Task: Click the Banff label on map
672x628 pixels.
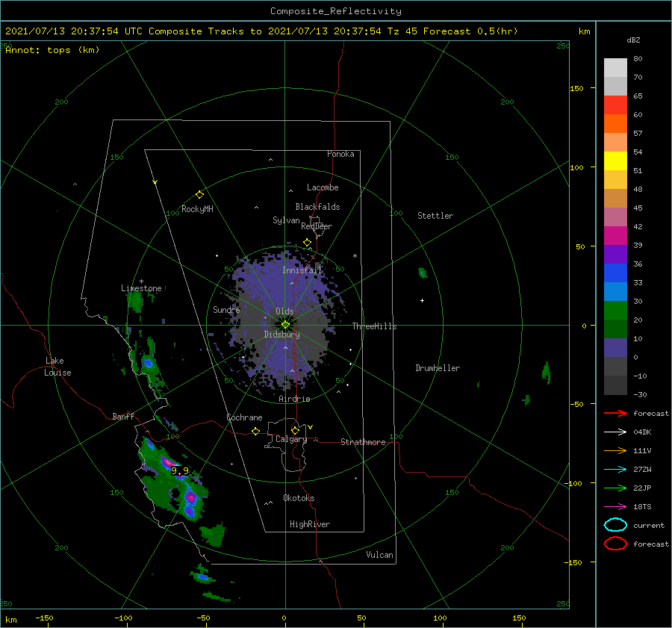Action: tap(123, 416)
